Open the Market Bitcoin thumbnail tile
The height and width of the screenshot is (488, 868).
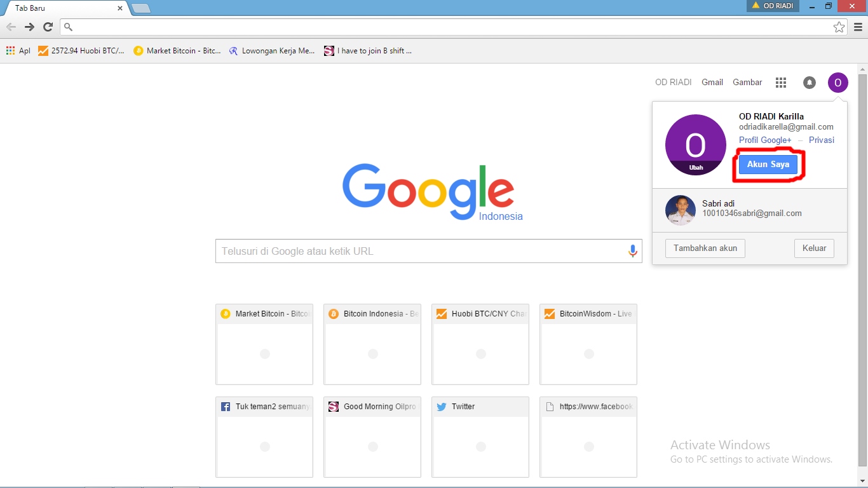click(264, 344)
